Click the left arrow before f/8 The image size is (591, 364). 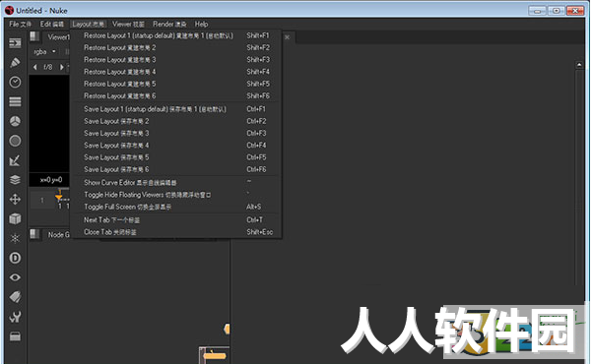click(x=35, y=67)
